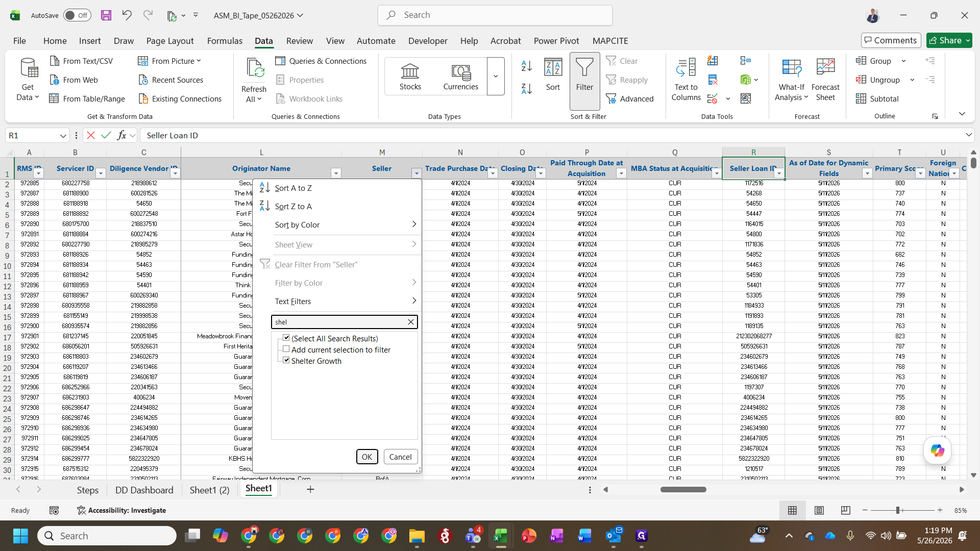Expand Data Types gallery dropdown
This screenshot has height=551, width=980.
coord(496,77)
